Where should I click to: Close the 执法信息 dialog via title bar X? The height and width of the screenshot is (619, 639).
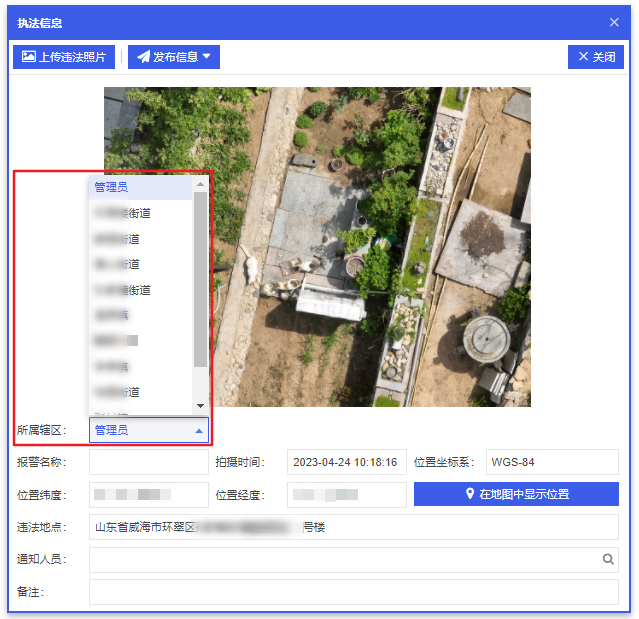(614, 22)
